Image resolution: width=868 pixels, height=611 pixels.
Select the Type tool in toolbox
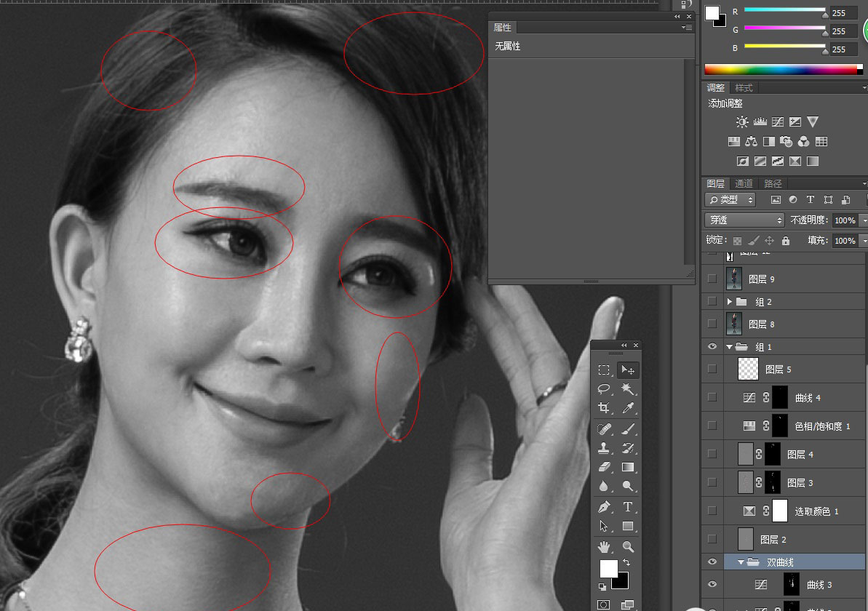point(628,507)
